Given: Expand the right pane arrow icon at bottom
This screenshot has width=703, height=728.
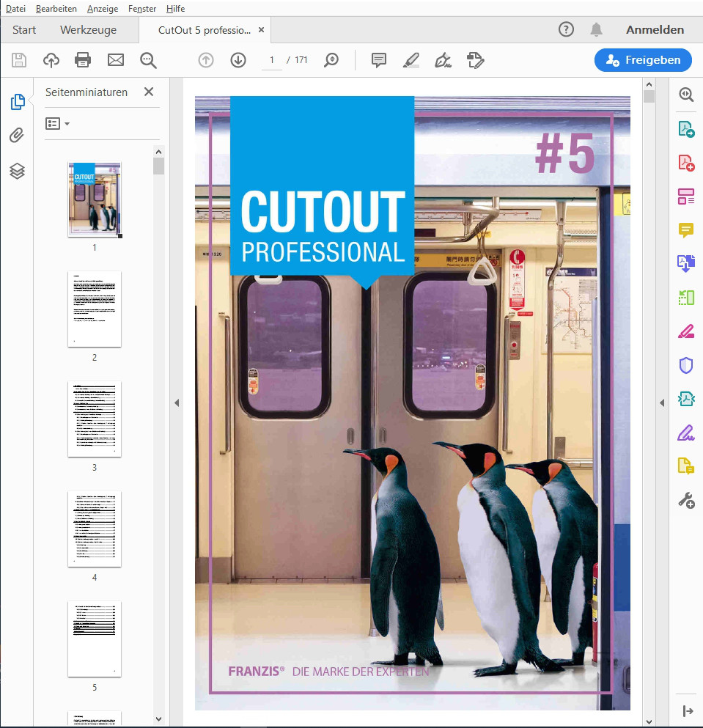Looking at the screenshot, I should (x=688, y=711).
